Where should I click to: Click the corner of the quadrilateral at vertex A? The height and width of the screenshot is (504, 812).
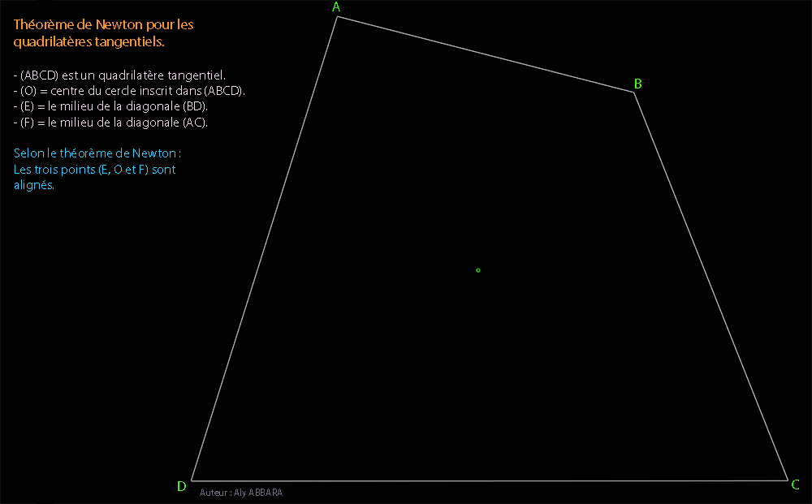[338, 16]
